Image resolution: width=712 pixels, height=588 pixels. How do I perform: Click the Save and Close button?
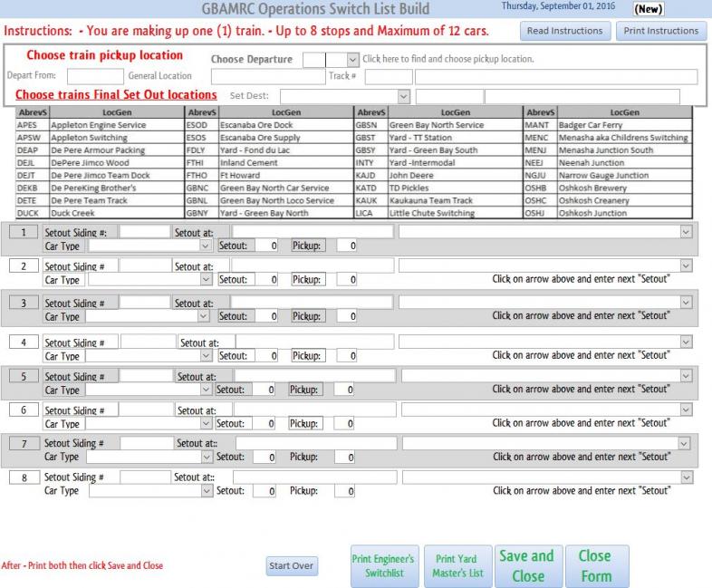(528, 565)
